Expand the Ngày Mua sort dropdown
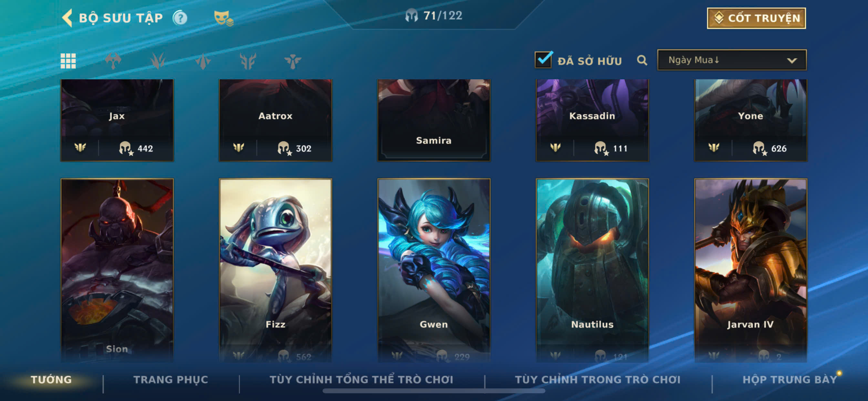This screenshot has height=401, width=868. (x=732, y=60)
